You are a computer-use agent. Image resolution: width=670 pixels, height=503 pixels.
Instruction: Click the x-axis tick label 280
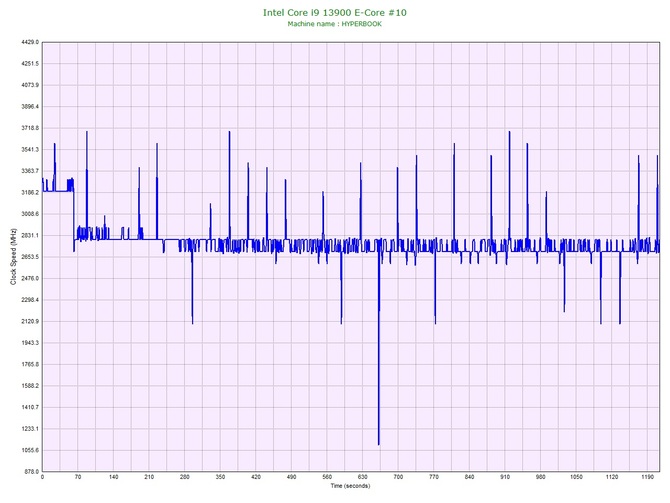(185, 477)
